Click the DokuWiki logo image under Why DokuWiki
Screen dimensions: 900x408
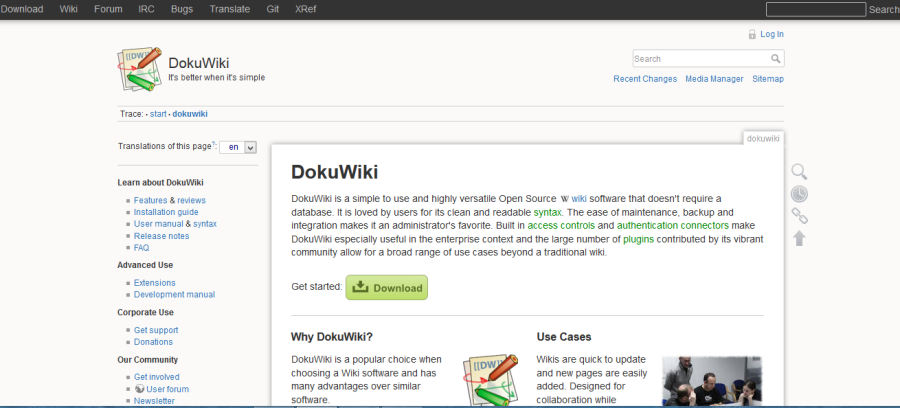[491, 381]
